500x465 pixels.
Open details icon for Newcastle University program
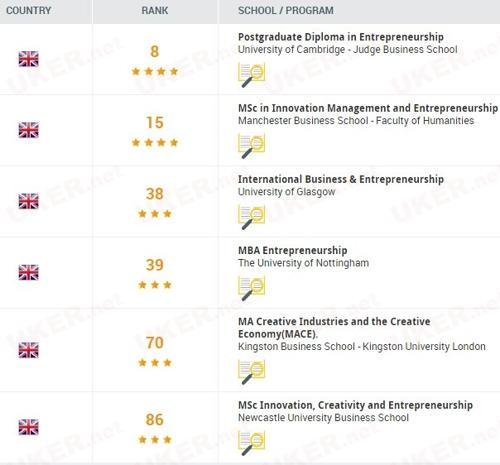pyautogui.click(x=252, y=443)
